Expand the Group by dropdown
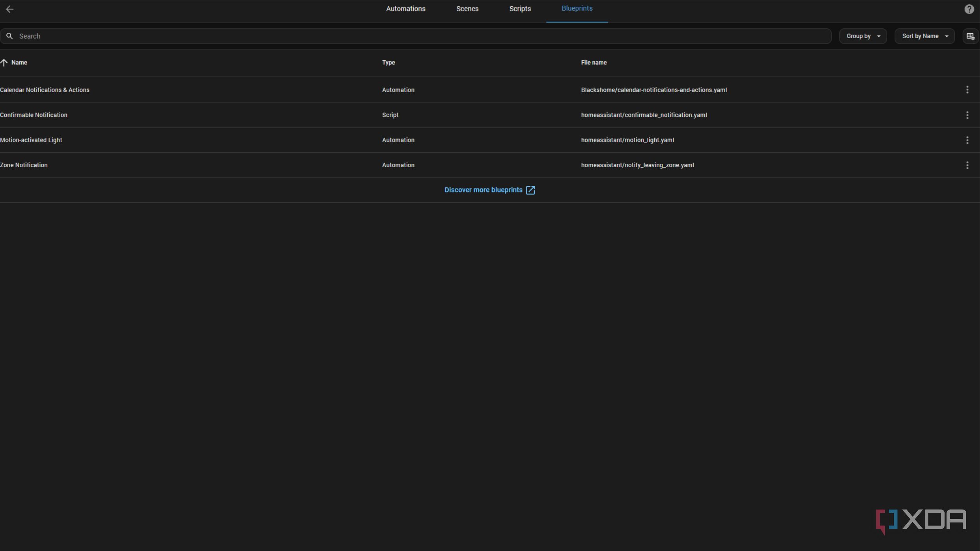980x551 pixels. (x=863, y=36)
